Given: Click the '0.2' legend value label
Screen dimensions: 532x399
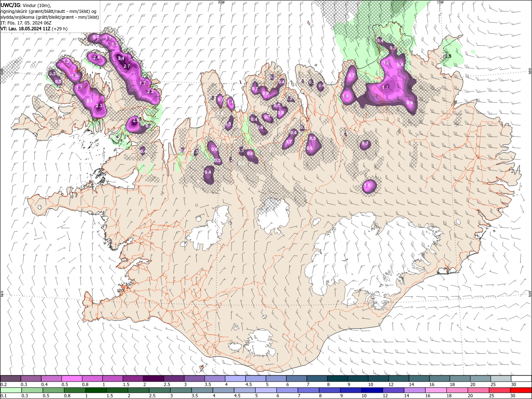Looking at the screenshot, I should click(x=3, y=384).
